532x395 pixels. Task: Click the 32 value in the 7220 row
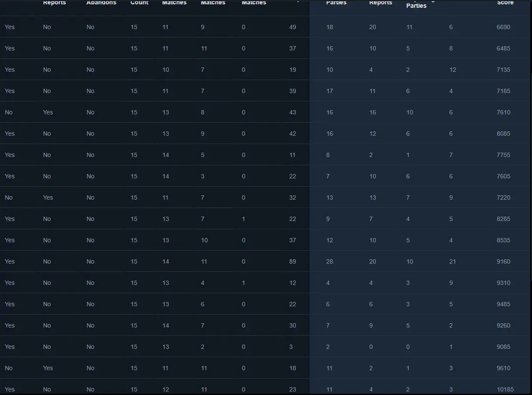click(x=292, y=197)
